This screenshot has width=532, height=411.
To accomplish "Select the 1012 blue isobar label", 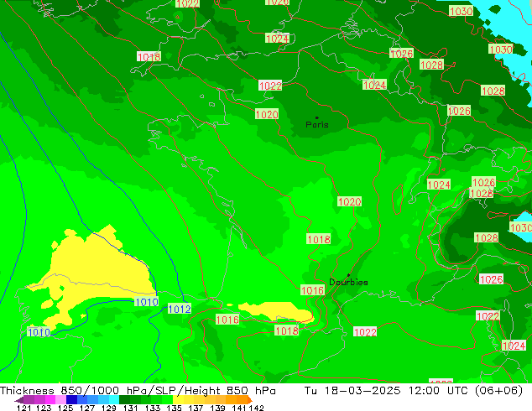I will tap(180, 309).
